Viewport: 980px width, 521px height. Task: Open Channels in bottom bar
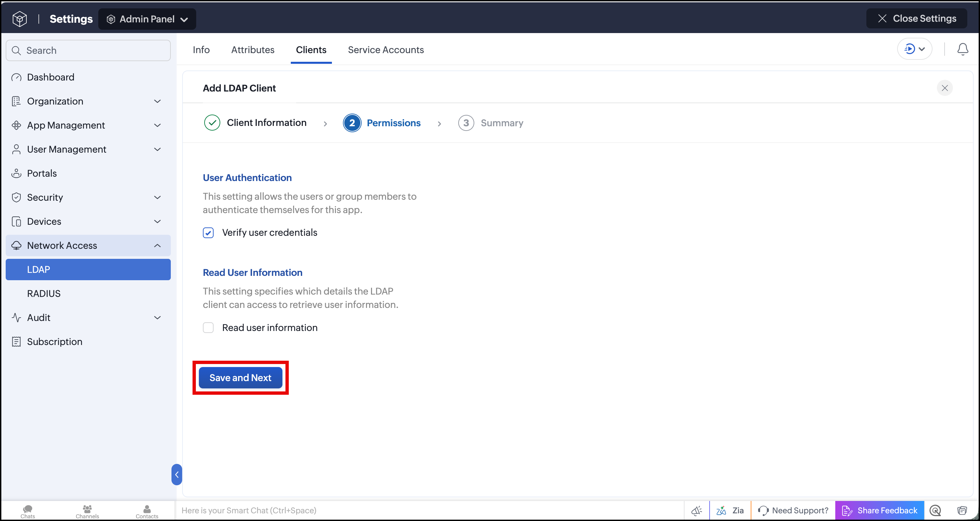pyautogui.click(x=87, y=511)
